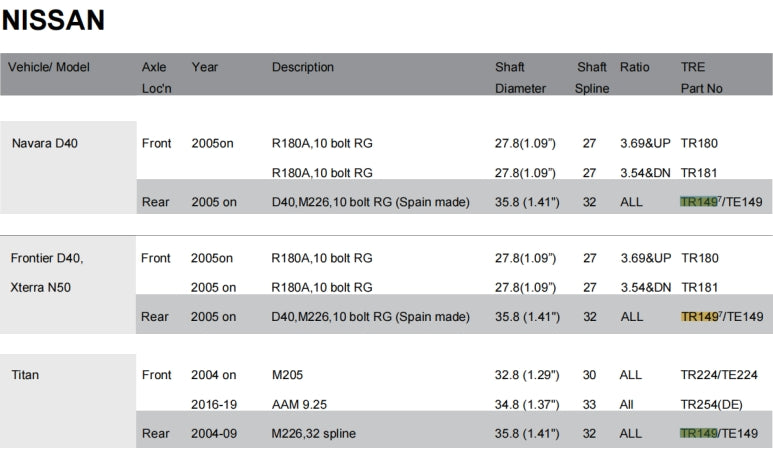The image size is (773, 450).
Task: Click the M205 description cell
Action: [288, 375]
